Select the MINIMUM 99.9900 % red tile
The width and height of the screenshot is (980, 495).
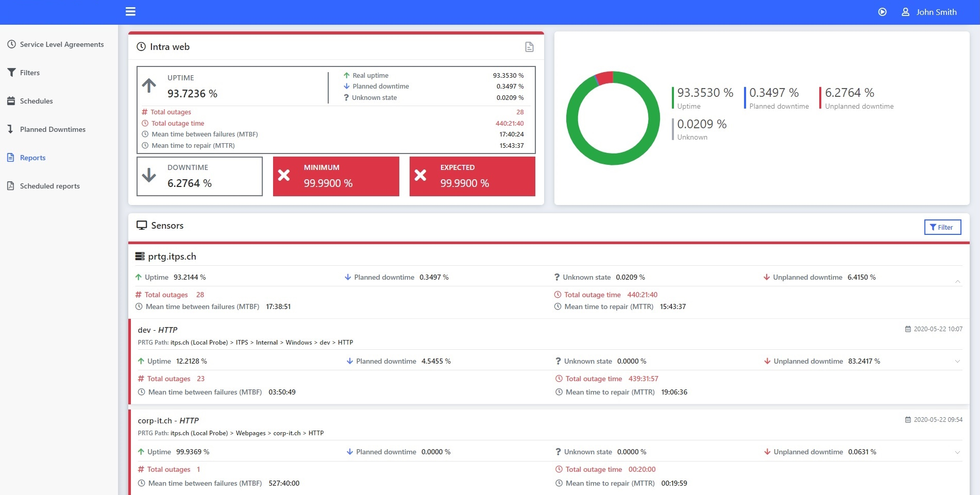coord(336,176)
